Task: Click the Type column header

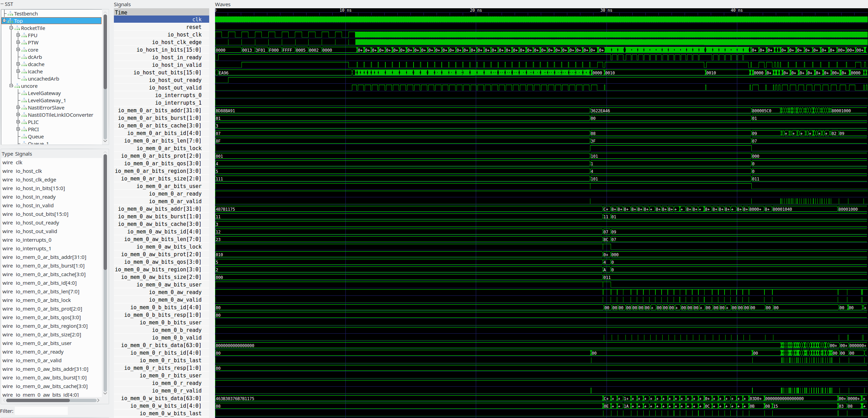Action: click(x=7, y=154)
